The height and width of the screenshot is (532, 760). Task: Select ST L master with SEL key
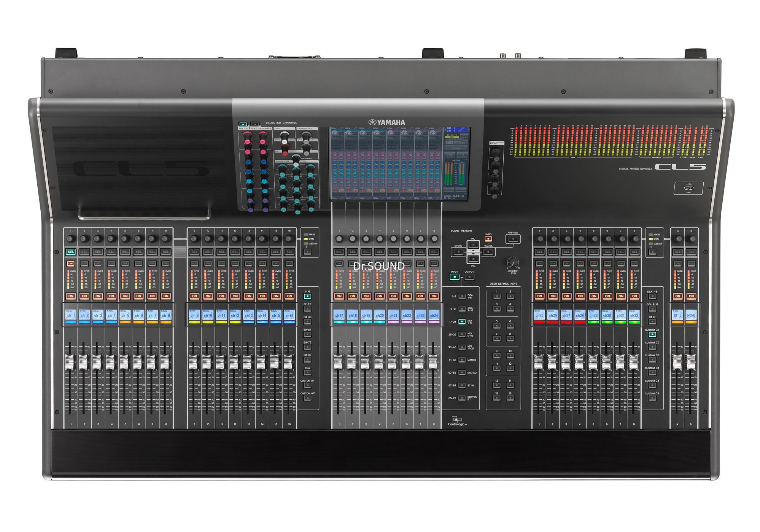click(677, 252)
